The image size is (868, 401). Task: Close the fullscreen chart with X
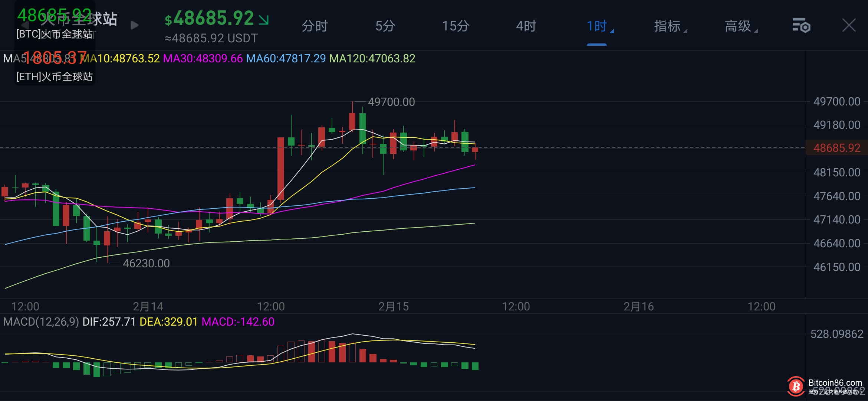coord(849,26)
